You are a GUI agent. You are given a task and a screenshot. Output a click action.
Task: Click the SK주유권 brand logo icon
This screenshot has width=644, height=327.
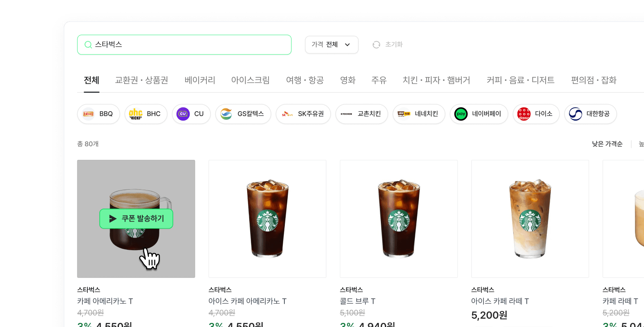[x=287, y=114]
